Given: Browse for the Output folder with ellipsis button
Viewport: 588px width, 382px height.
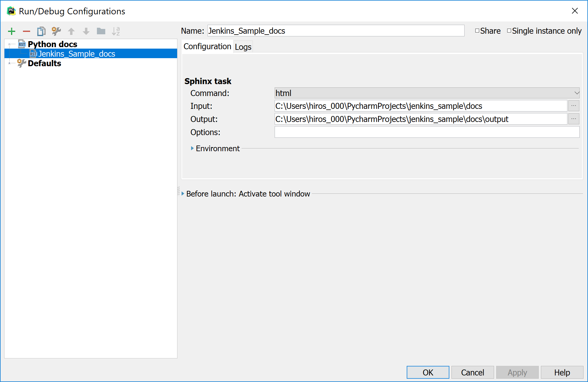Looking at the screenshot, I should pos(574,119).
